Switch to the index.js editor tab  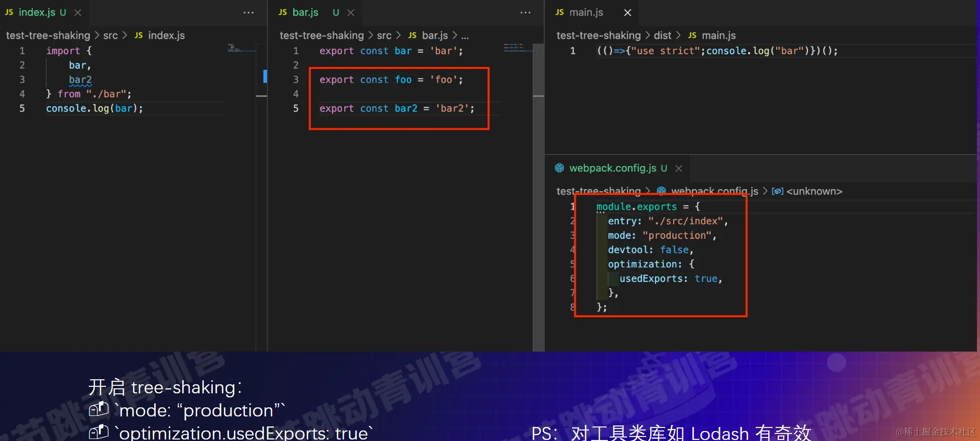point(44,13)
